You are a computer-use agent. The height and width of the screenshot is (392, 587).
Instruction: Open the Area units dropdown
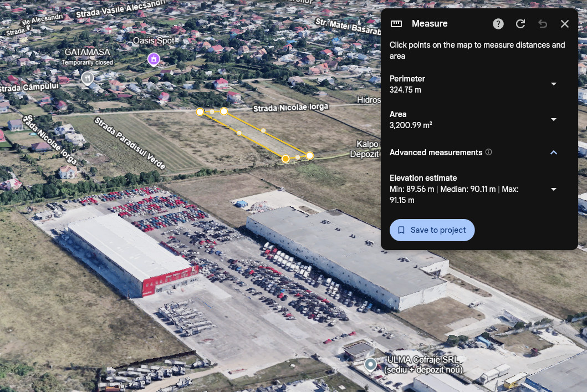(554, 119)
